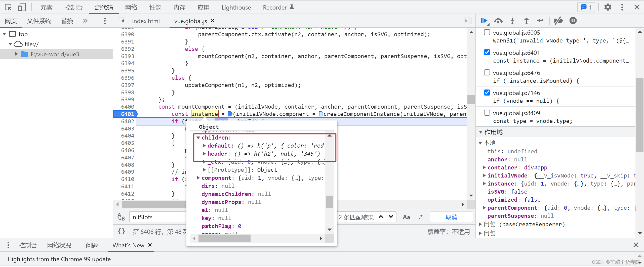The image size is (644, 267).
Task: Collapse children in the object popup
Action: [x=198, y=138]
